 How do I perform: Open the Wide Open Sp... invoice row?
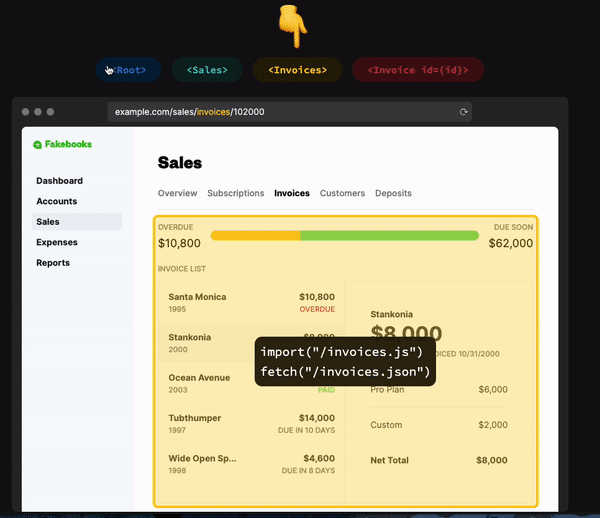251,464
